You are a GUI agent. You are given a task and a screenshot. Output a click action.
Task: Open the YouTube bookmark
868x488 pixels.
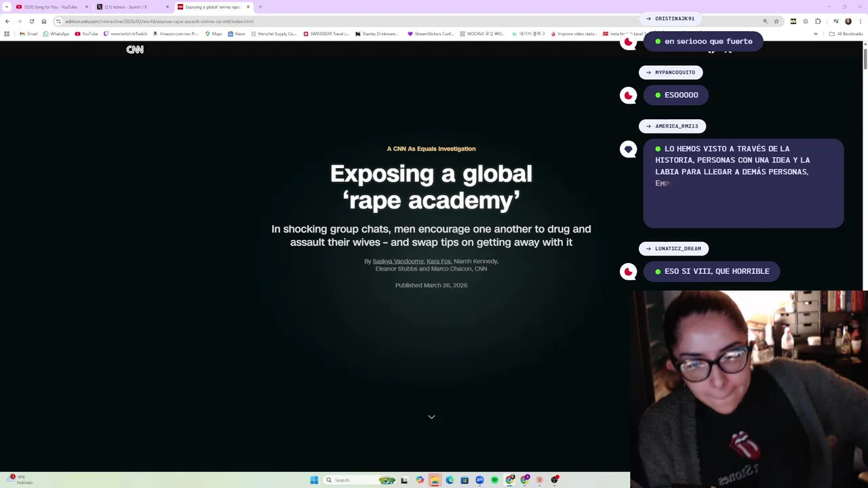(x=86, y=33)
